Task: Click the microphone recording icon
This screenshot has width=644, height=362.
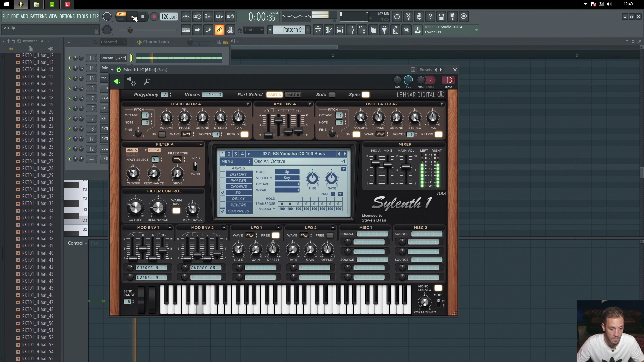Action: click(x=419, y=17)
